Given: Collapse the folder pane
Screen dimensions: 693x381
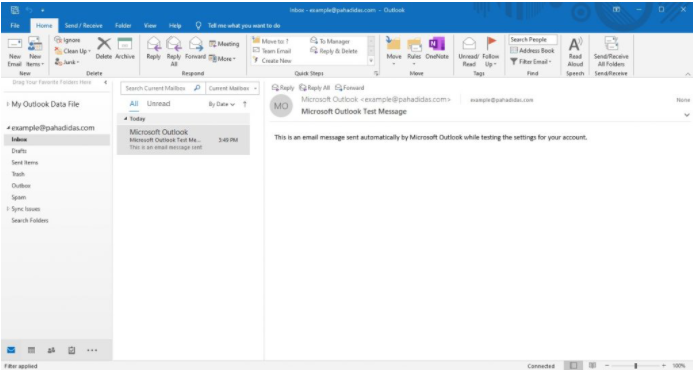Looking at the screenshot, I should [x=105, y=82].
